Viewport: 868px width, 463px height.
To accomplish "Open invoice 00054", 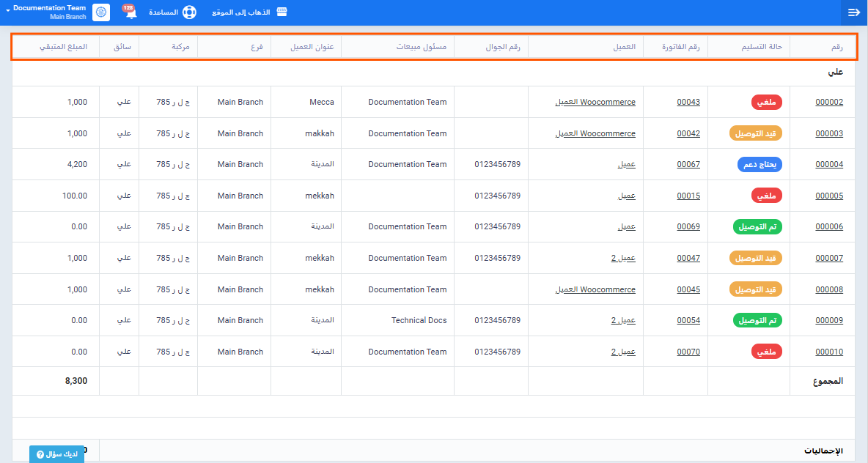I will [688, 320].
